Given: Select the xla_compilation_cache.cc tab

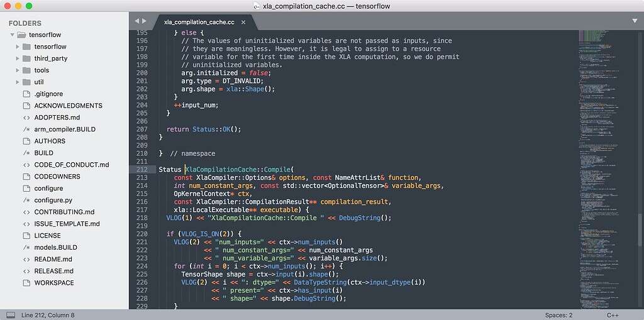Looking at the screenshot, I should coord(198,22).
